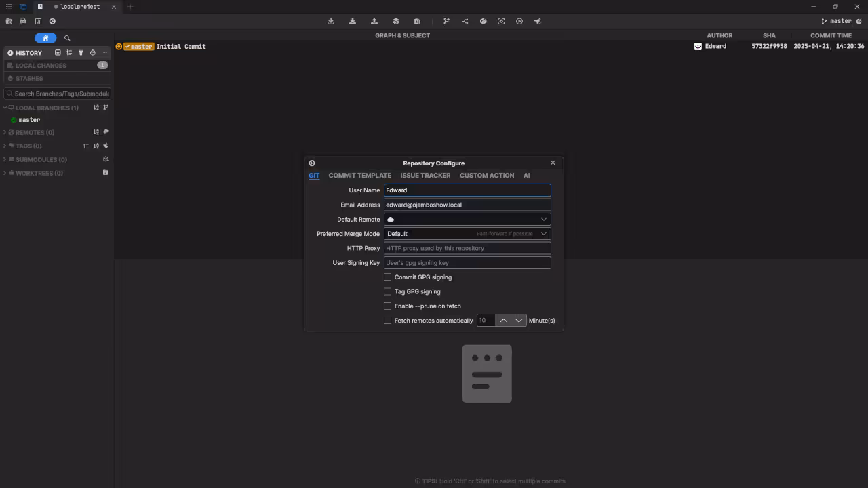Switch to the AI tab
Screen dimensions: 868x488
click(527, 176)
